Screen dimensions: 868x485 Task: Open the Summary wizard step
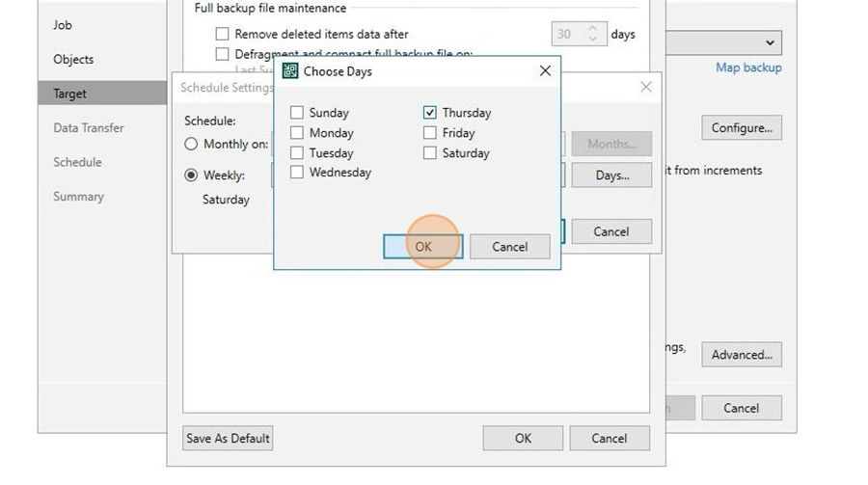(79, 197)
